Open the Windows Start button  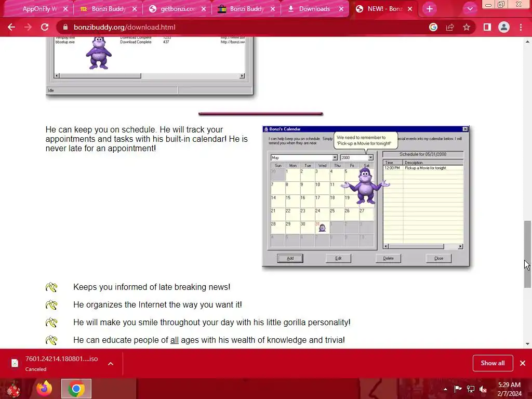pyautogui.click(x=14, y=389)
